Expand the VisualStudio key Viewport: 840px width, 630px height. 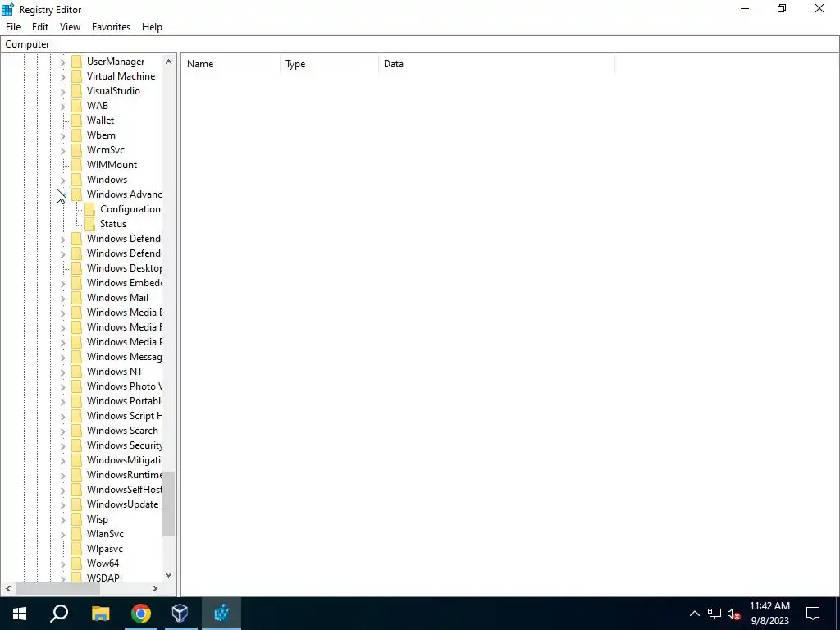click(x=62, y=92)
